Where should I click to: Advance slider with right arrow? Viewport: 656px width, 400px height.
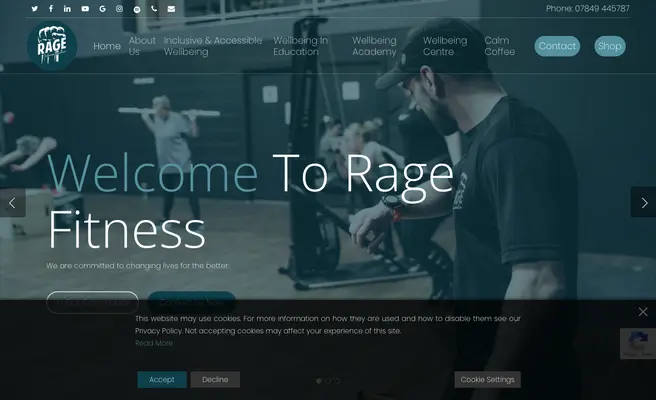coord(643,202)
